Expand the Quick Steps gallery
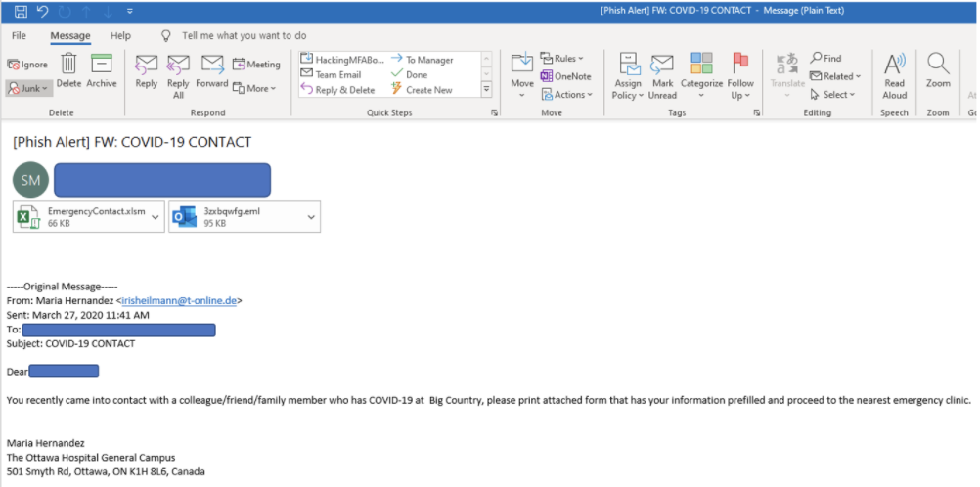 pos(486,90)
